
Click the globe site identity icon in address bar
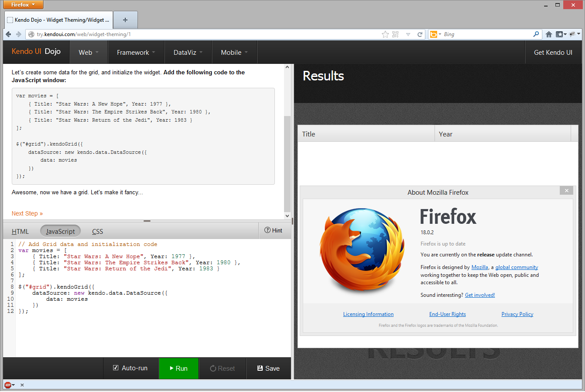(31, 34)
